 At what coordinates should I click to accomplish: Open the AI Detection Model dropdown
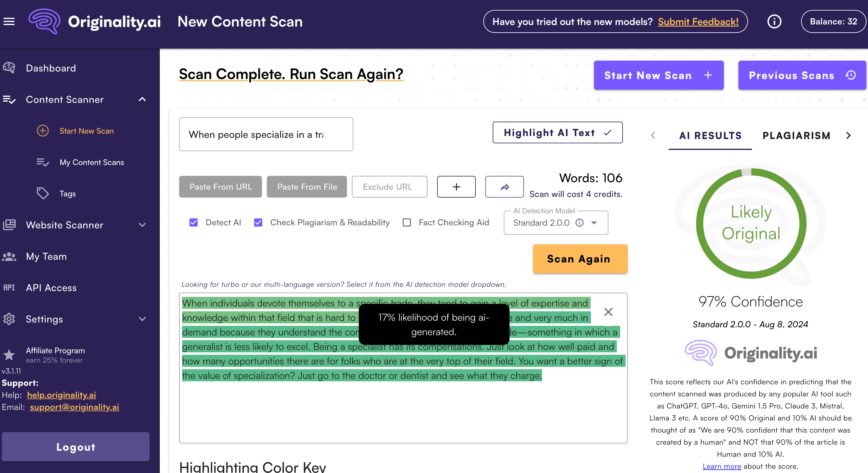click(x=594, y=223)
